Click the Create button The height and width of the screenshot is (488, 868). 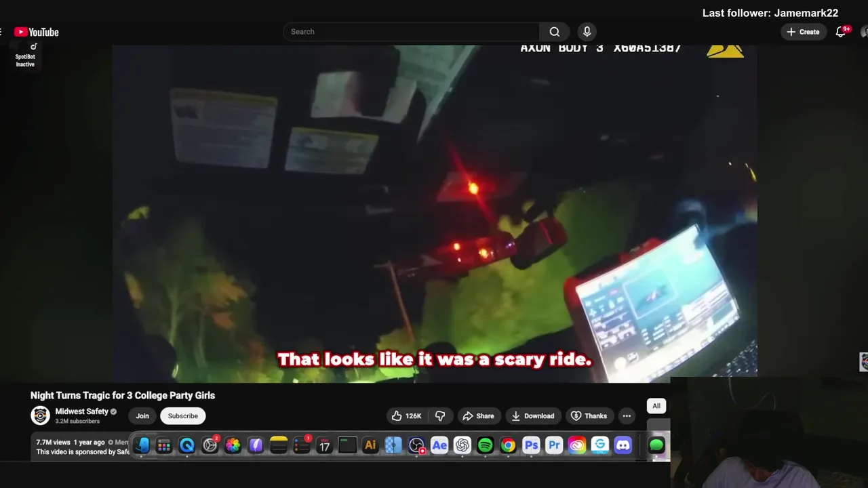coord(803,32)
